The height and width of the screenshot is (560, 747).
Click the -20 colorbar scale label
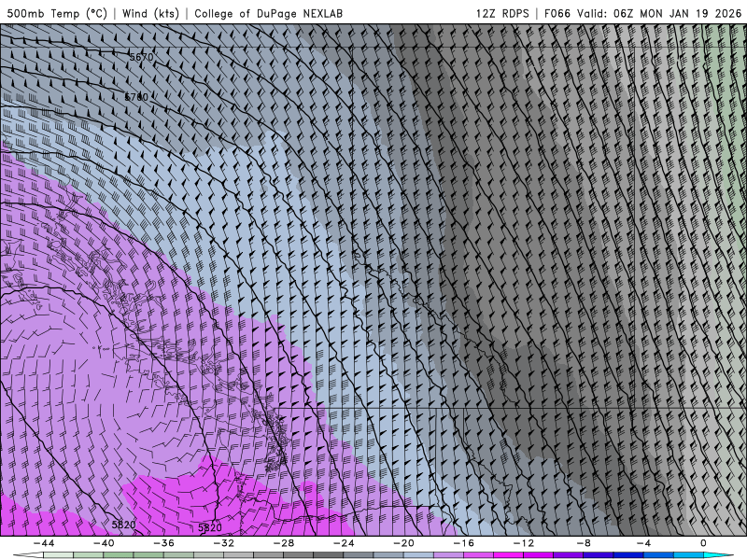tap(404, 543)
